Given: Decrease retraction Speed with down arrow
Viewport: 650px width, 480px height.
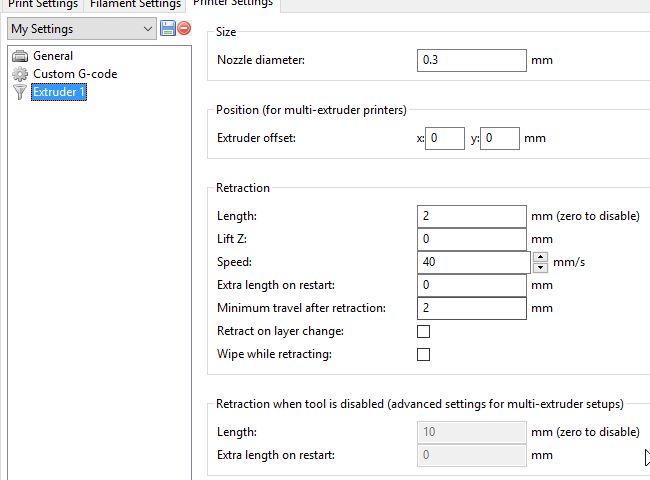Looking at the screenshot, I should point(540,268).
